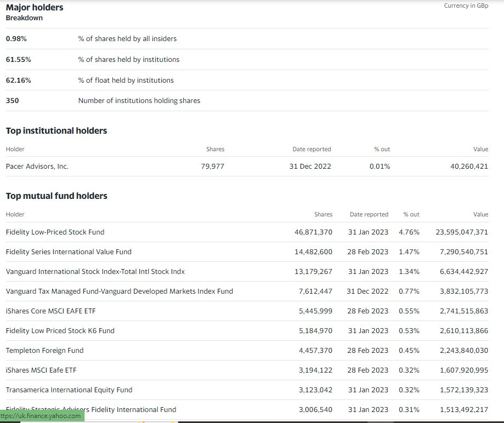Image resolution: width=504 pixels, height=423 pixels.
Task: Select value 2,610,113,866
Action: pyautogui.click(x=464, y=331)
